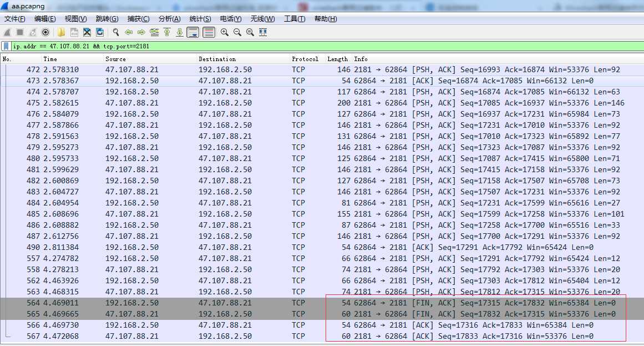Open the 跳转(G) menu
This screenshot has height=346, width=644.
pyautogui.click(x=107, y=19)
